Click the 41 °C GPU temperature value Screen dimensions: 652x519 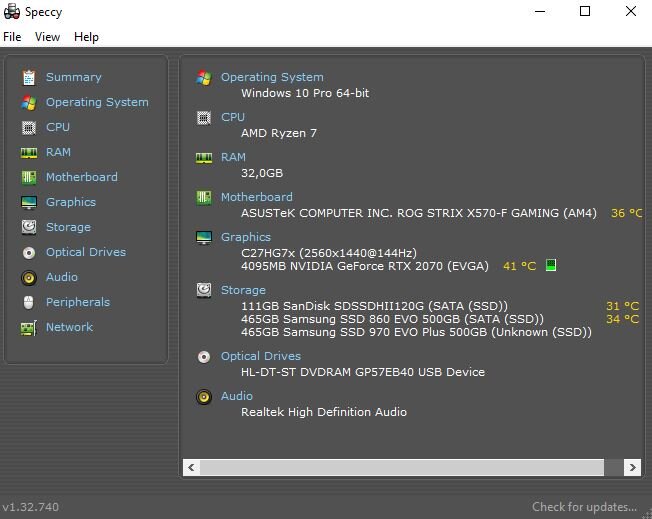point(519,266)
